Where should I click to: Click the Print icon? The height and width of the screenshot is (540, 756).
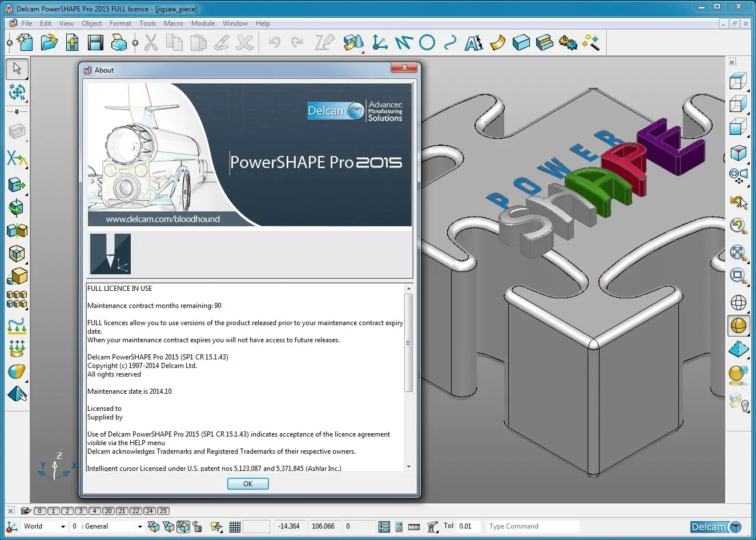tap(119, 43)
